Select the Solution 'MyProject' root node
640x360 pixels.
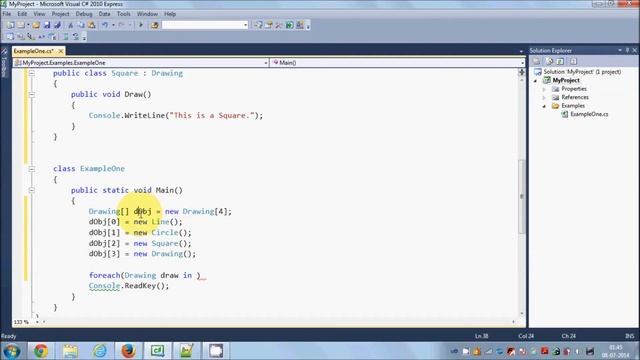pos(582,72)
